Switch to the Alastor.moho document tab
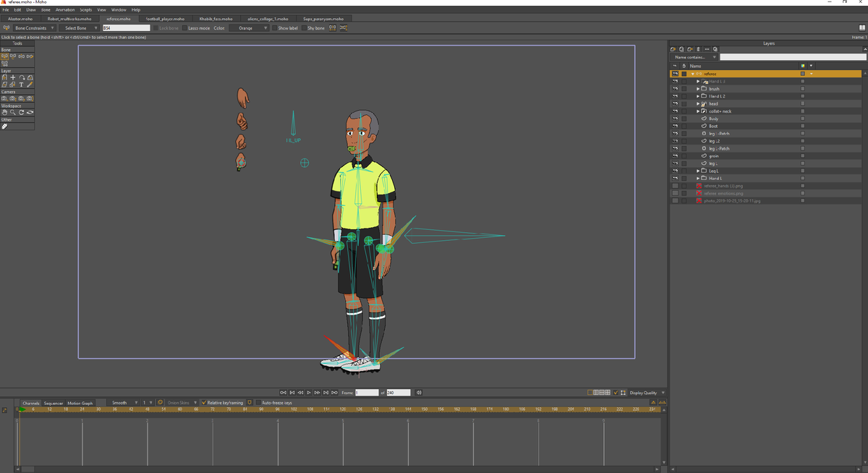The height and width of the screenshot is (473, 868). [x=20, y=19]
